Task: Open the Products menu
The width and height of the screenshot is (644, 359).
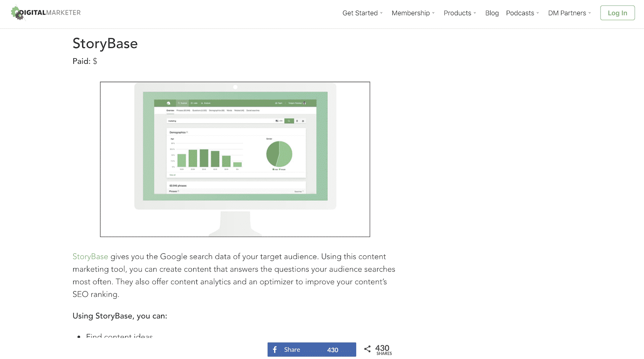Action: tap(460, 13)
